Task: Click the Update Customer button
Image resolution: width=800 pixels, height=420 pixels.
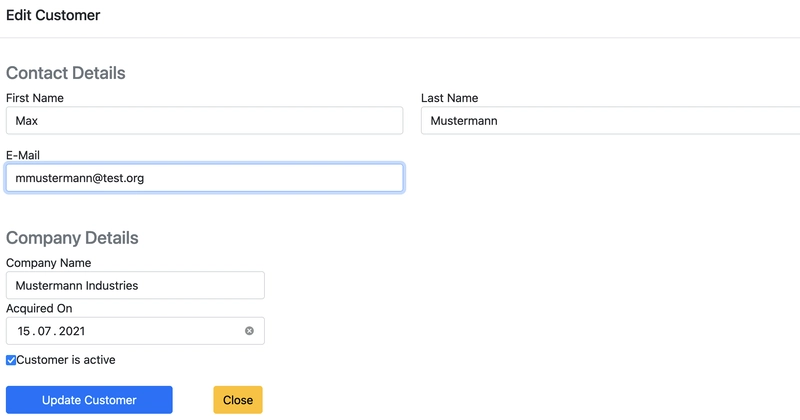Action: (x=89, y=400)
